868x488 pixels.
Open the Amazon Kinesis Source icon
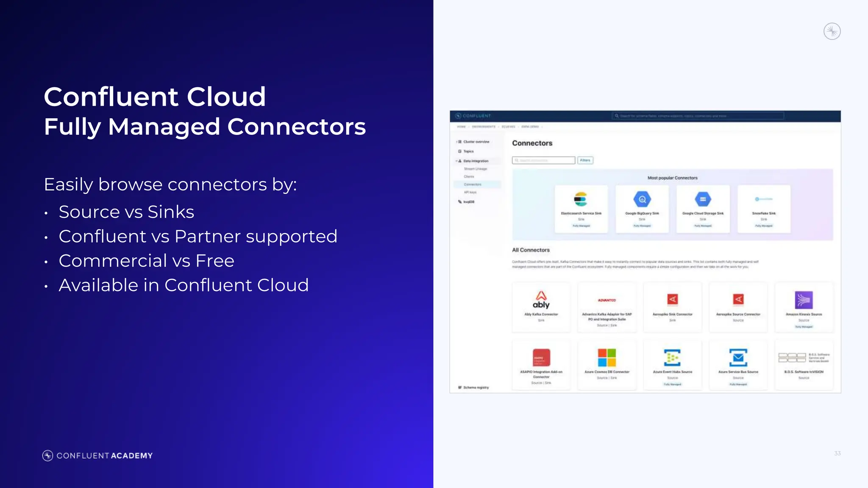[x=804, y=300]
